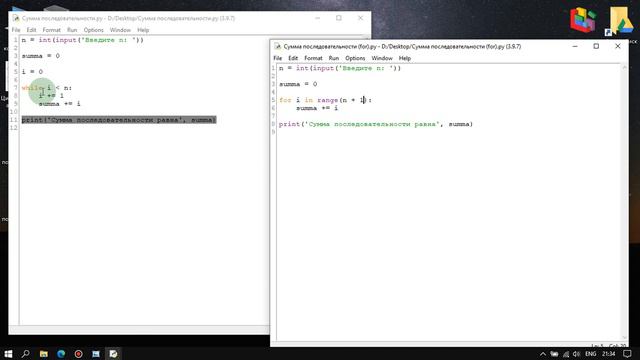Viewport: 640px width, 360px height.
Task: Click 'i += 1' line in back window
Action: pyautogui.click(x=51, y=96)
